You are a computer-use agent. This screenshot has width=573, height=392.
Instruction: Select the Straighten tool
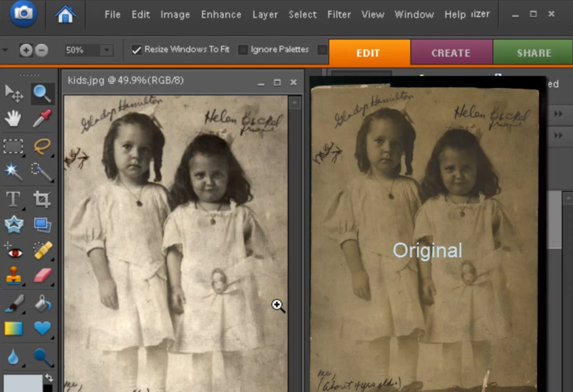(x=42, y=225)
